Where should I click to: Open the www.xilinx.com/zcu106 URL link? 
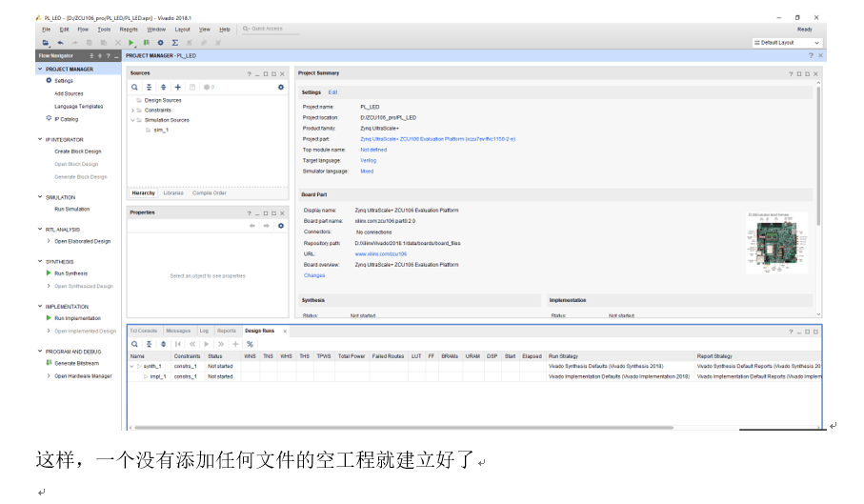pos(381,254)
